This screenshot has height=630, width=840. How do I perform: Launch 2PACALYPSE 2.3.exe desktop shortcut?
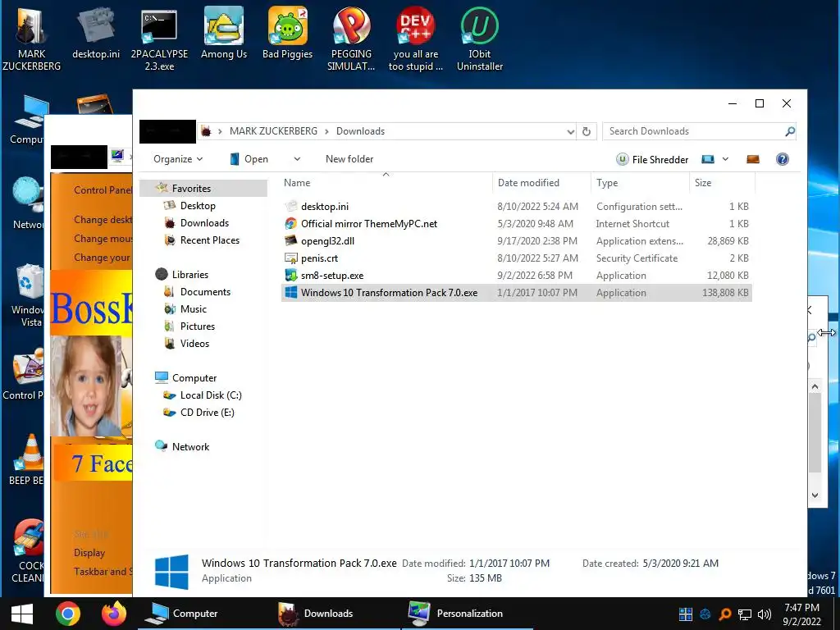coord(159,39)
